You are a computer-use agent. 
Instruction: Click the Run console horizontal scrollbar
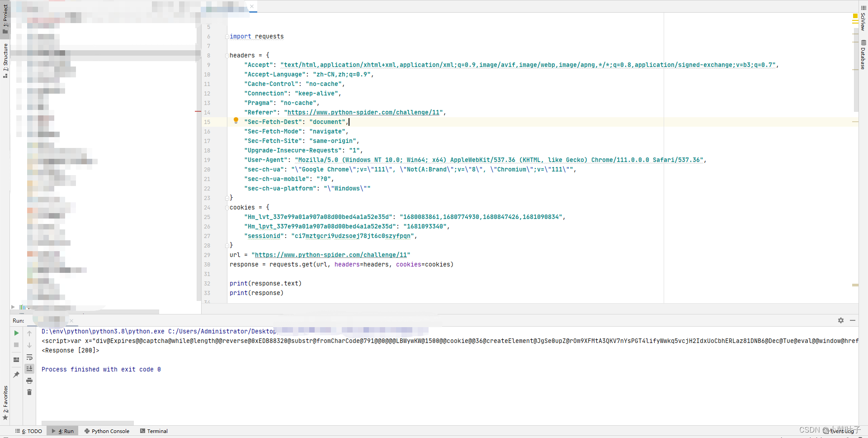tap(87, 423)
